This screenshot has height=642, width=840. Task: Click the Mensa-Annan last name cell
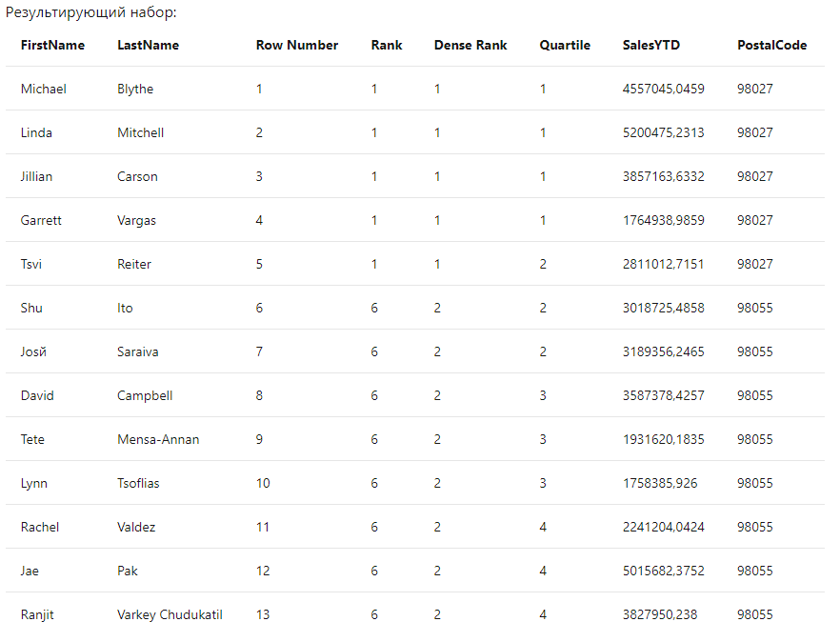pos(158,439)
